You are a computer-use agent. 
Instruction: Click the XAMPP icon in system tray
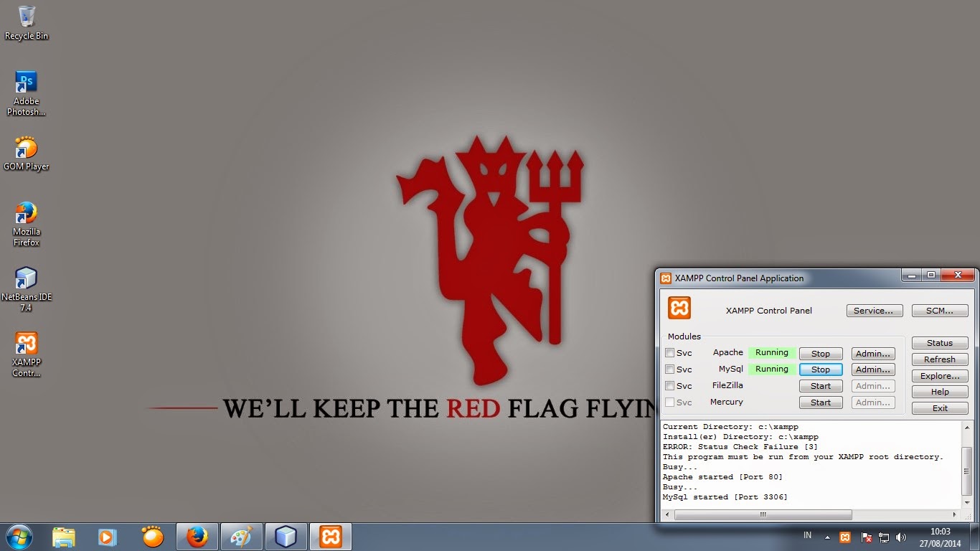point(845,537)
